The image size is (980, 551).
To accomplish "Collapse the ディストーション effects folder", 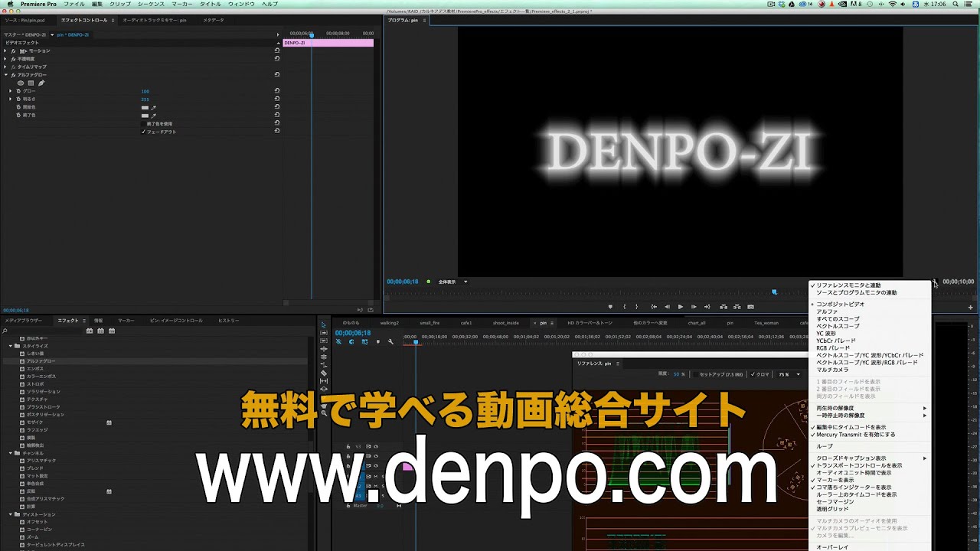I will (x=11, y=514).
